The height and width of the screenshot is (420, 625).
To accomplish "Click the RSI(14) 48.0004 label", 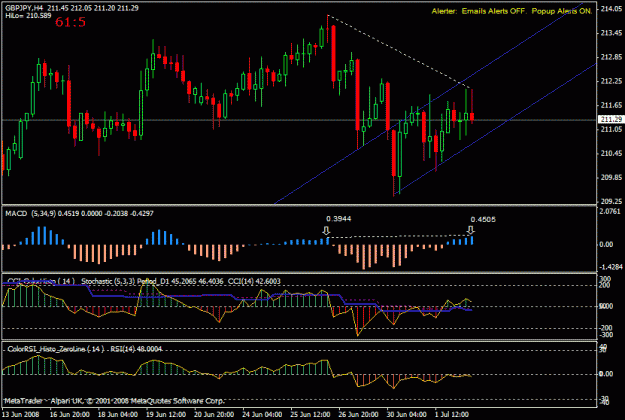I will [136, 349].
